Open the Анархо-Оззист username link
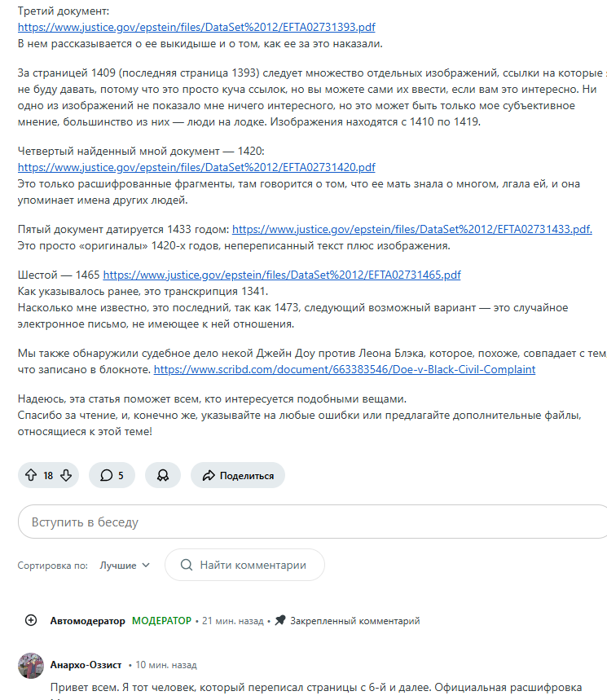The image size is (607, 700). [x=86, y=665]
